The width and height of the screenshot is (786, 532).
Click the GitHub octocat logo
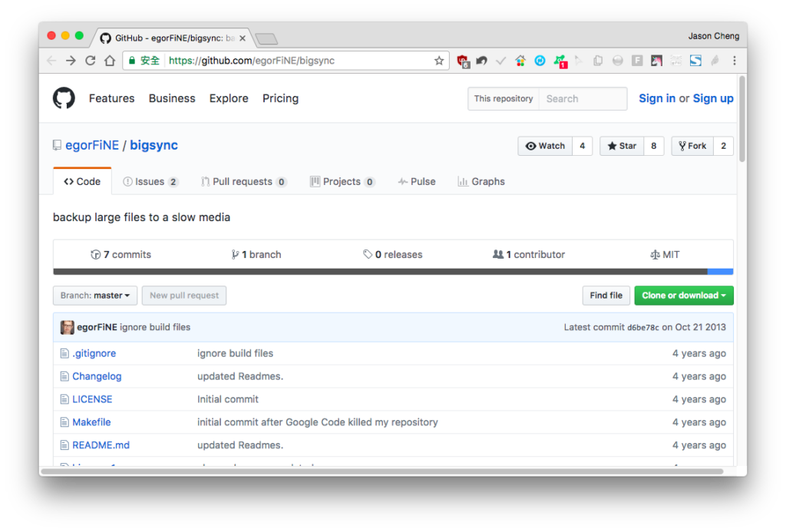[64, 98]
